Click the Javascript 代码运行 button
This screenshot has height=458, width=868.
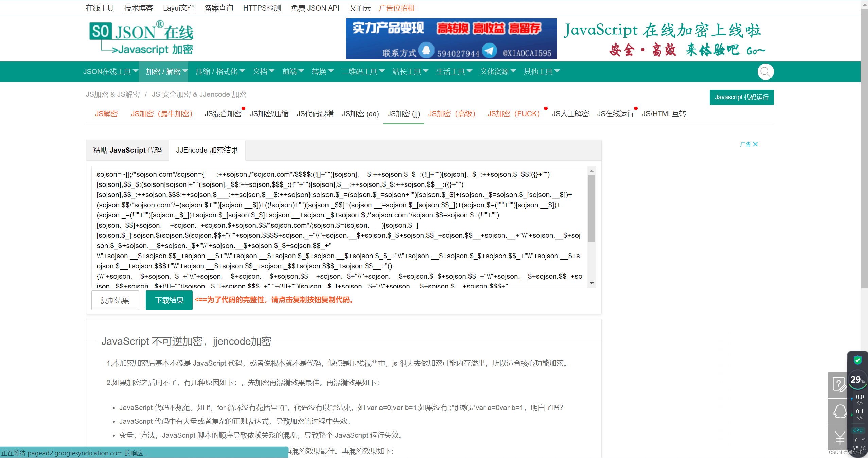tap(741, 97)
